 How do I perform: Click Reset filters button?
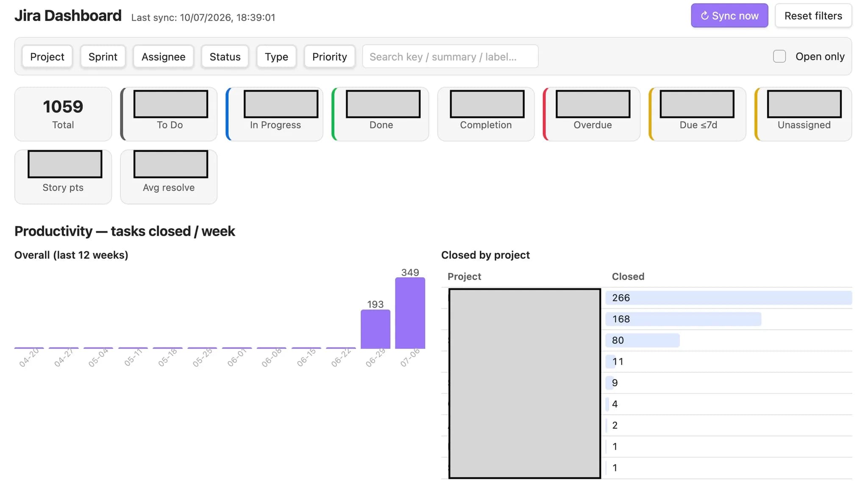[x=813, y=16]
